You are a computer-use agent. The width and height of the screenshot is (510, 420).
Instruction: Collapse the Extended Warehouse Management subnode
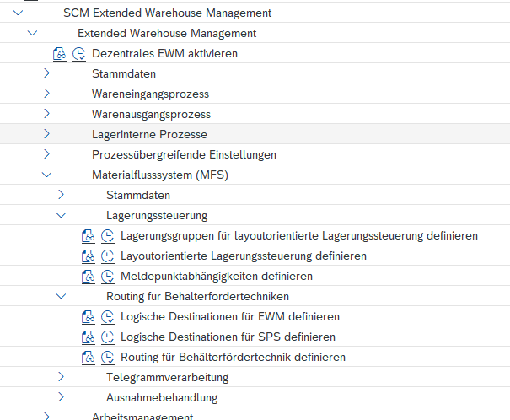coord(33,33)
